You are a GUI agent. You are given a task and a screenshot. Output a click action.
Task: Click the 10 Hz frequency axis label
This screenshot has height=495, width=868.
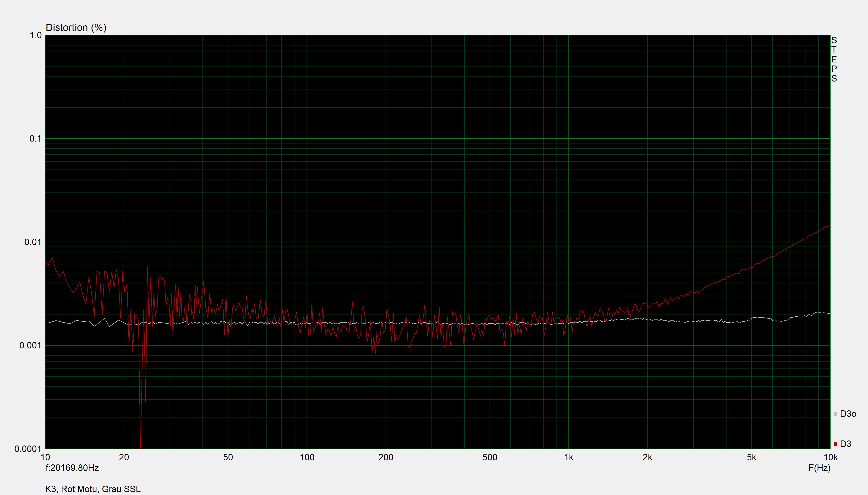[45, 457]
